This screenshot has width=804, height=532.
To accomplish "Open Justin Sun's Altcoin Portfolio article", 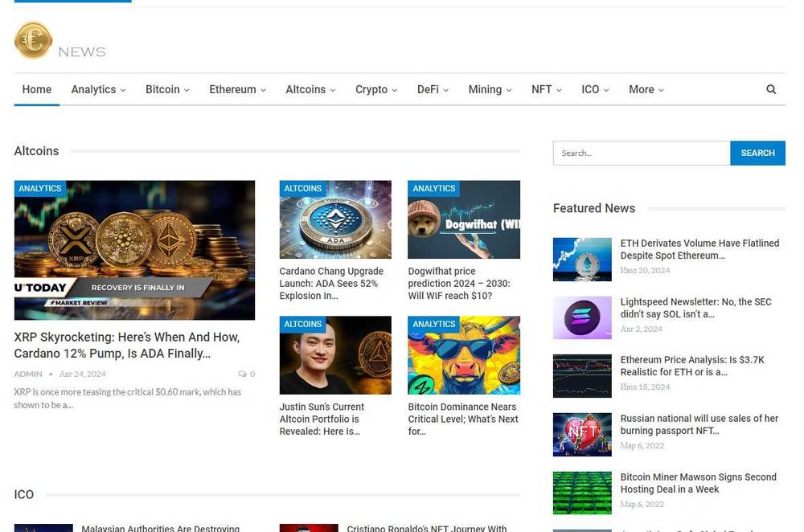I will click(322, 419).
